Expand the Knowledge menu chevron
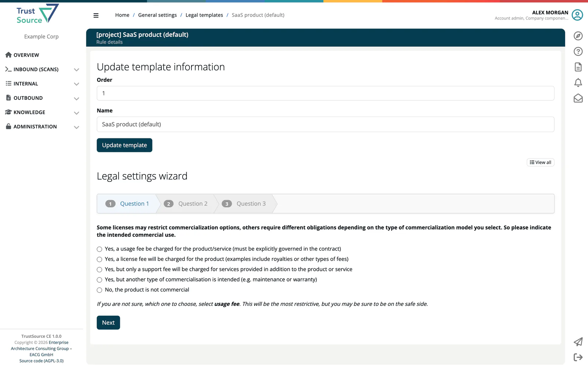Image resolution: width=588 pixels, height=368 pixels. [76, 113]
